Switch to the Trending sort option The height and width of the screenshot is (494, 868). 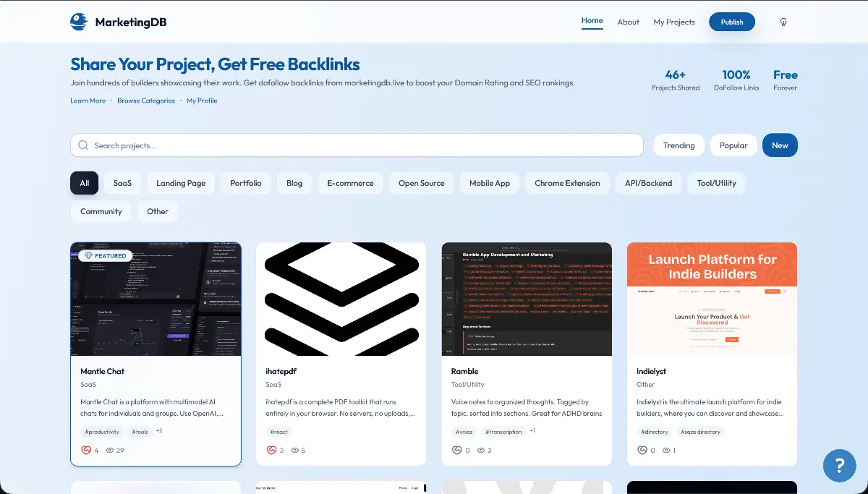678,145
